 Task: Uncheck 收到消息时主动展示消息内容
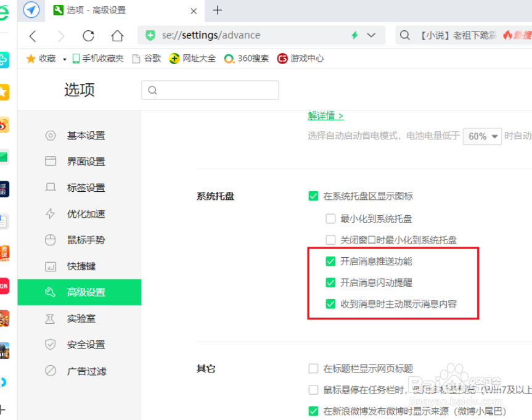[331, 304]
